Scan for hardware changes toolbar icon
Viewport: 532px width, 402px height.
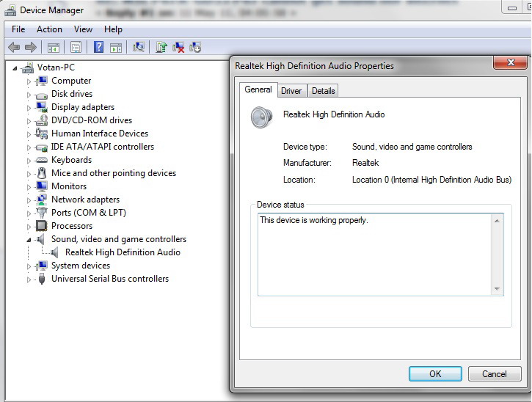[139, 47]
